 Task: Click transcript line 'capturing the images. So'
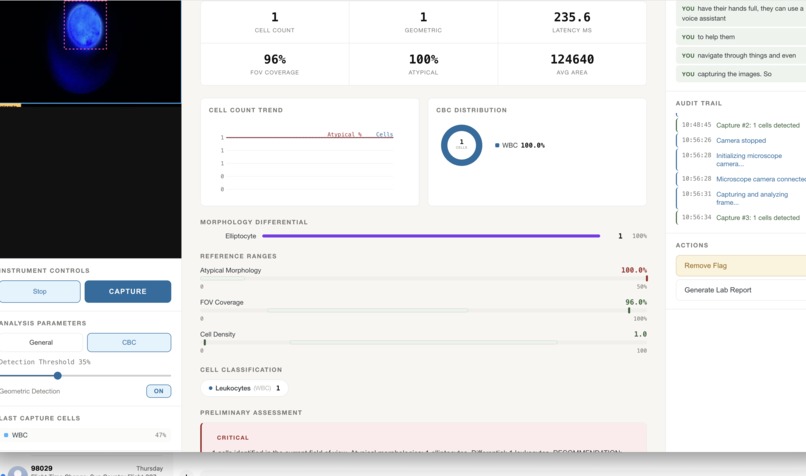(741, 74)
